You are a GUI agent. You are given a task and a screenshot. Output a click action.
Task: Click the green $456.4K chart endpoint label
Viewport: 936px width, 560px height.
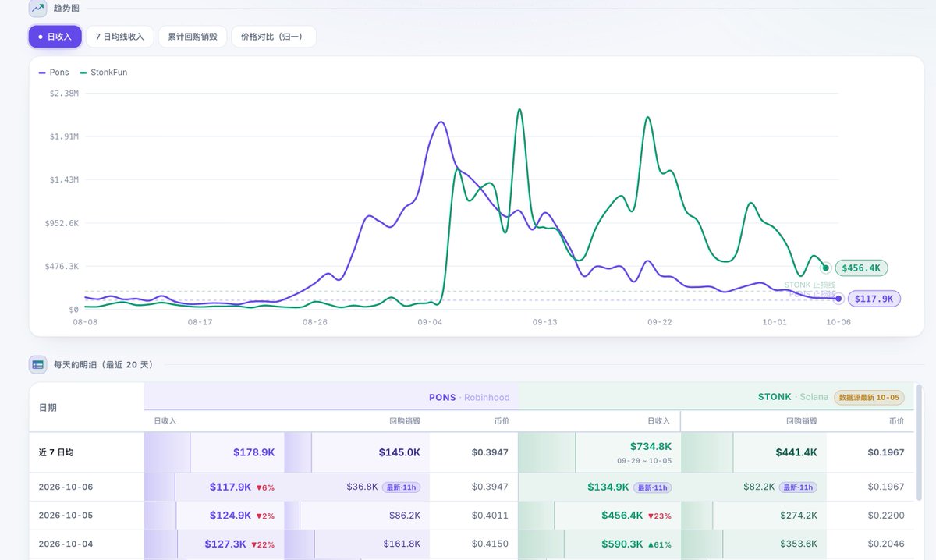coord(861,268)
